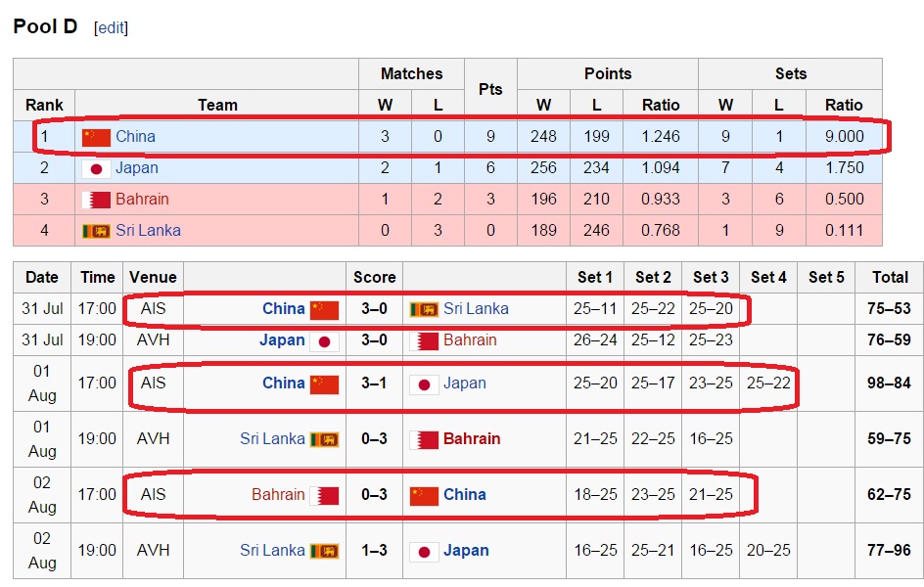Click China's flag in the 01 Aug 17:00 match

click(324, 384)
